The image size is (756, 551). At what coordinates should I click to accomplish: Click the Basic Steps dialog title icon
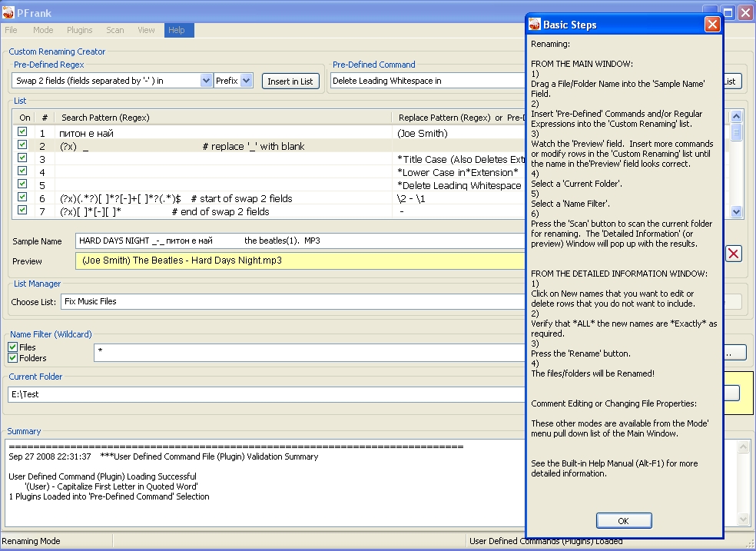[535, 25]
